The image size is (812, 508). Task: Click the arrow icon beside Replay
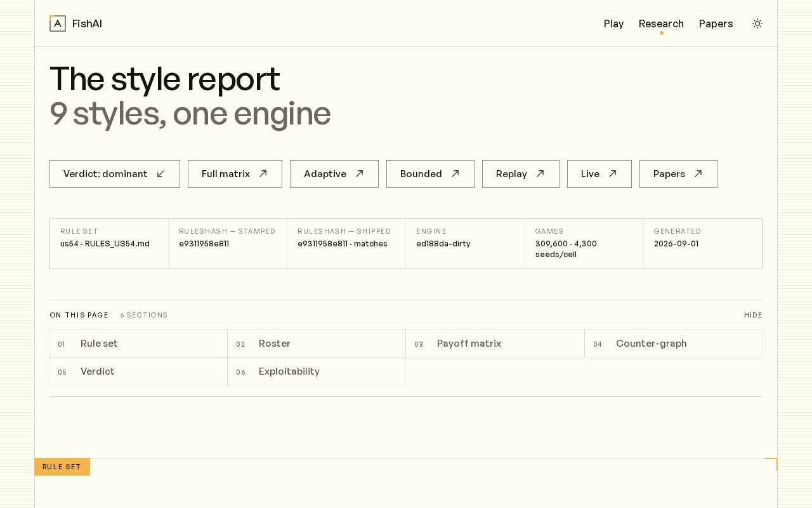(x=540, y=174)
